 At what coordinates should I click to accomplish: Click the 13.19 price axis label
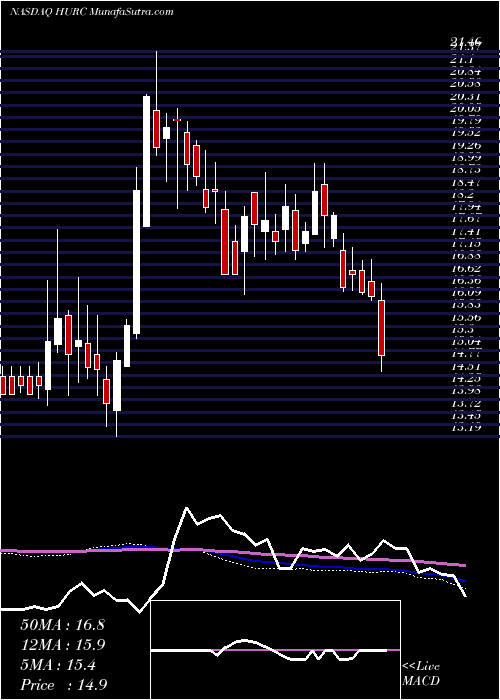tap(465, 429)
